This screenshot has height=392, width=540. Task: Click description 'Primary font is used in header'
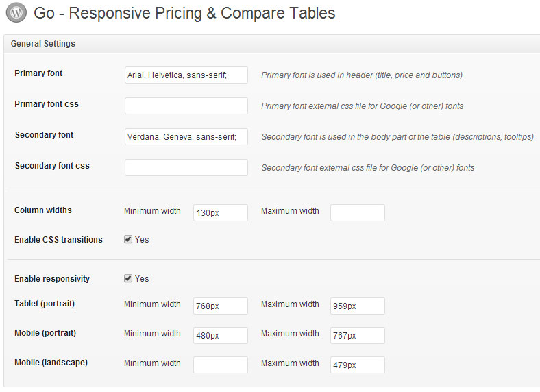coord(362,75)
